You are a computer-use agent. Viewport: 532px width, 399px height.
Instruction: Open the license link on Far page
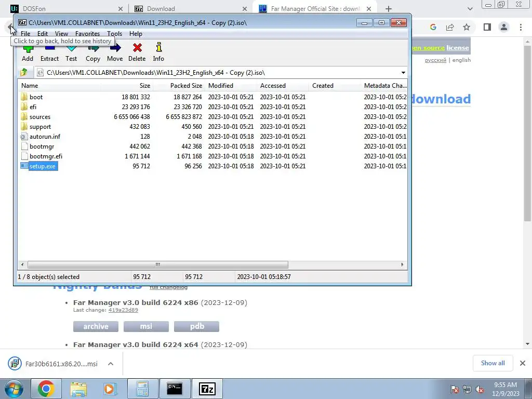(x=457, y=48)
